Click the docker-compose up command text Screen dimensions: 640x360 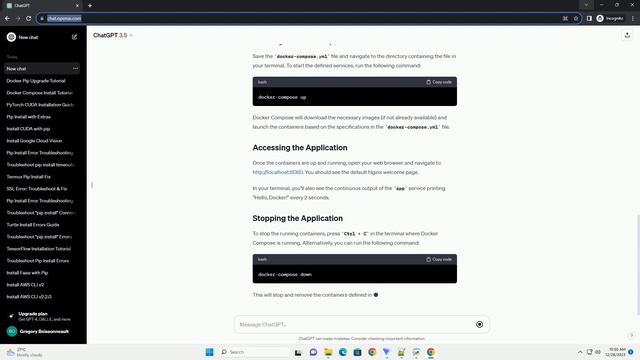282,98
